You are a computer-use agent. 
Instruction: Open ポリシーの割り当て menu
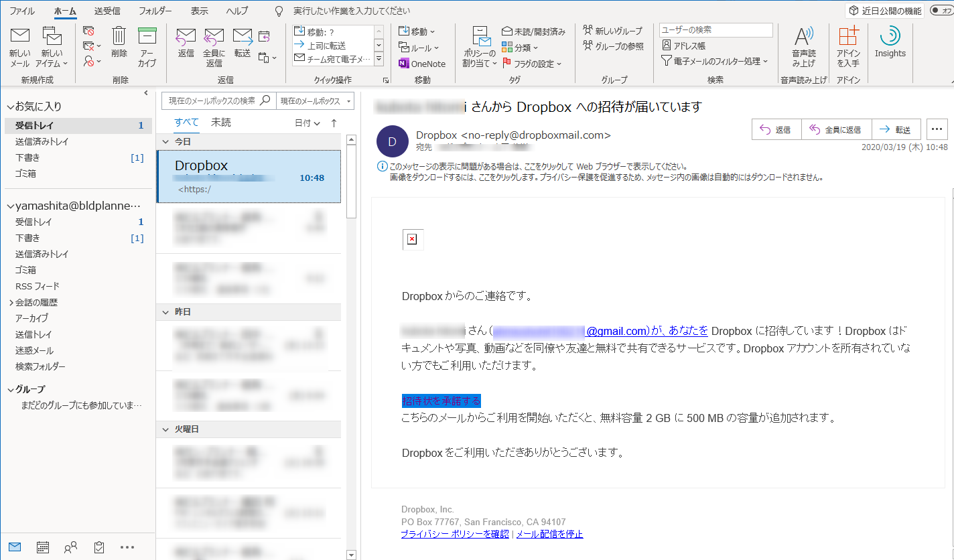click(x=480, y=47)
